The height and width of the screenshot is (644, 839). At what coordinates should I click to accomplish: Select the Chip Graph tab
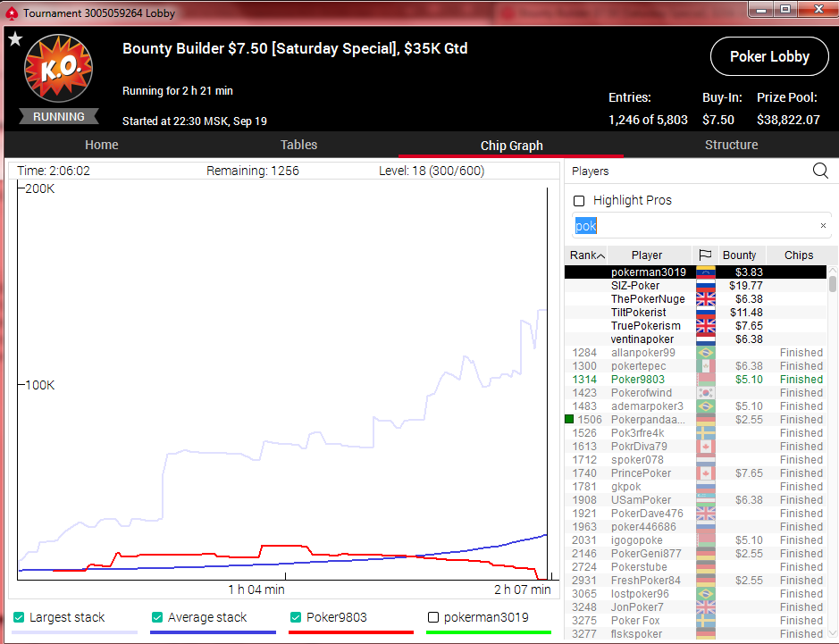coord(512,146)
